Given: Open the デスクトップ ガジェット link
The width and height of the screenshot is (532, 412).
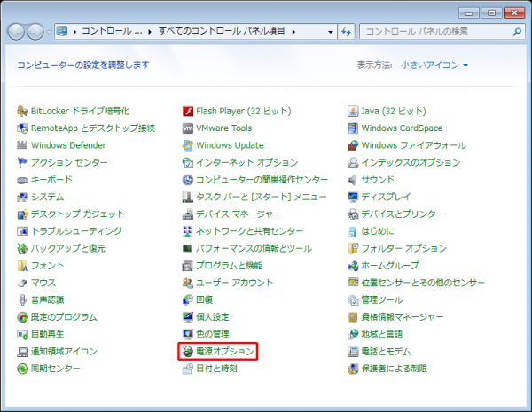Looking at the screenshot, I should click(78, 214).
